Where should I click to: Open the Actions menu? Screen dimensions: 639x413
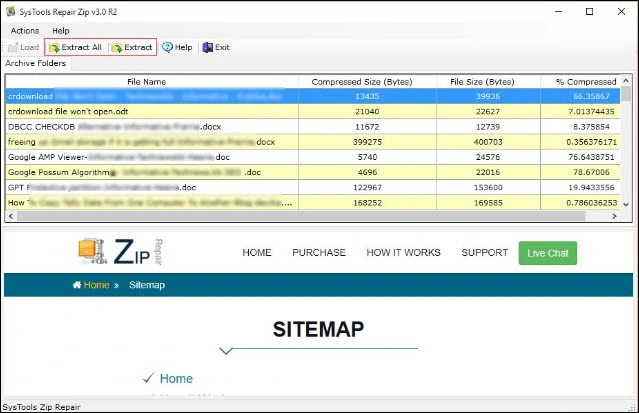(25, 31)
